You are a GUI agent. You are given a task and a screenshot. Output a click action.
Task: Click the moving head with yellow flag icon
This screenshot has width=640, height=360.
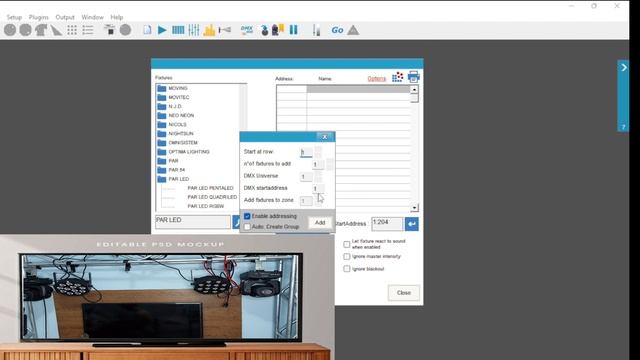(278, 30)
